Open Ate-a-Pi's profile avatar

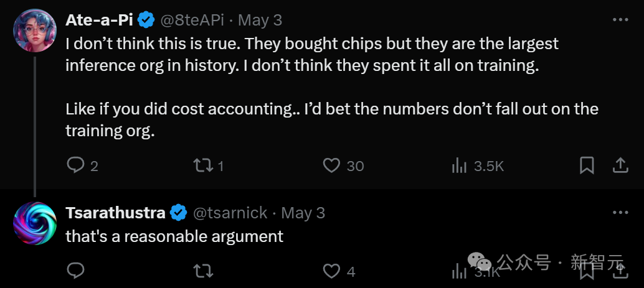[34, 30]
